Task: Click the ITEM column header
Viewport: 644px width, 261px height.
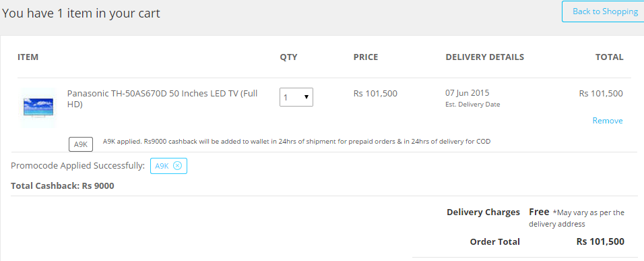Action: coord(28,57)
